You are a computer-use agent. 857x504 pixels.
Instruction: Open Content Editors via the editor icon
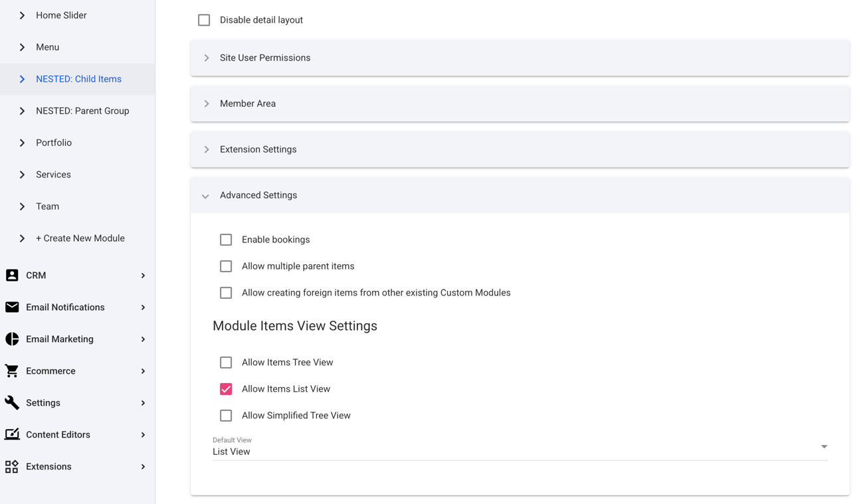tap(11, 434)
